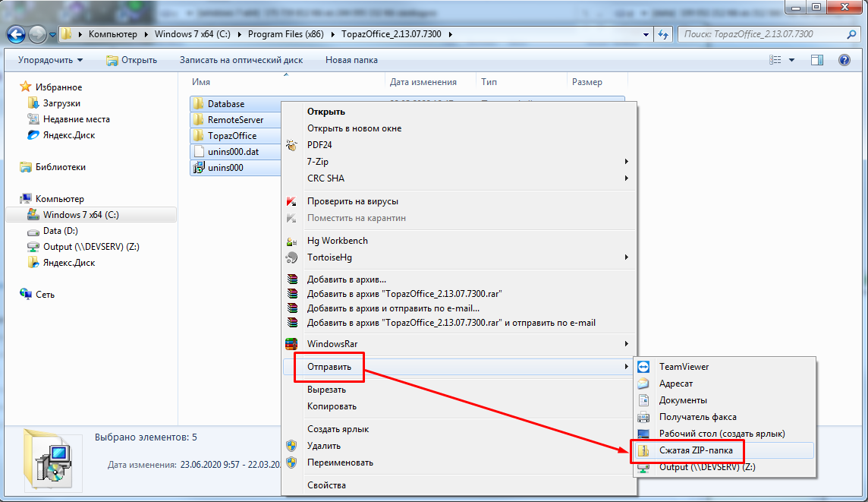Click the search field for TopazOffice_2.13.07.7300
The image size is (868, 502).
[x=763, y=34]
